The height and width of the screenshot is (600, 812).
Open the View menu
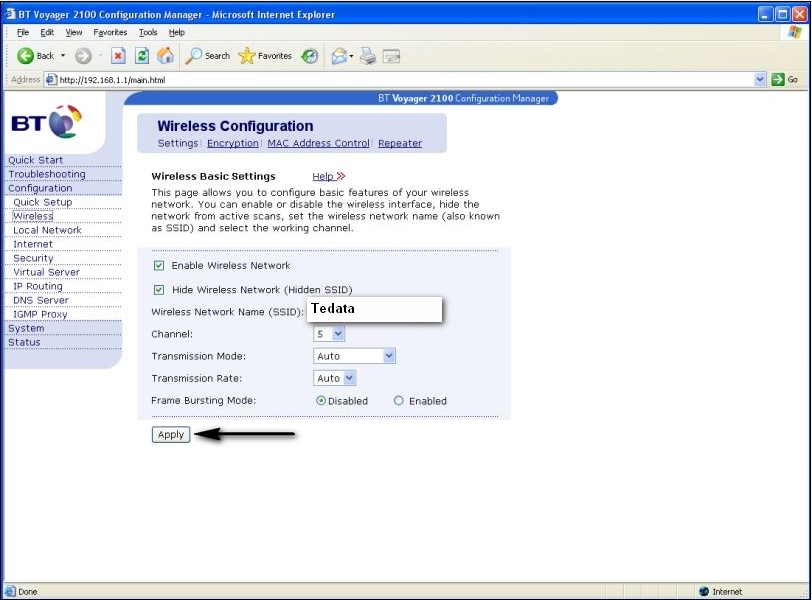74,32
